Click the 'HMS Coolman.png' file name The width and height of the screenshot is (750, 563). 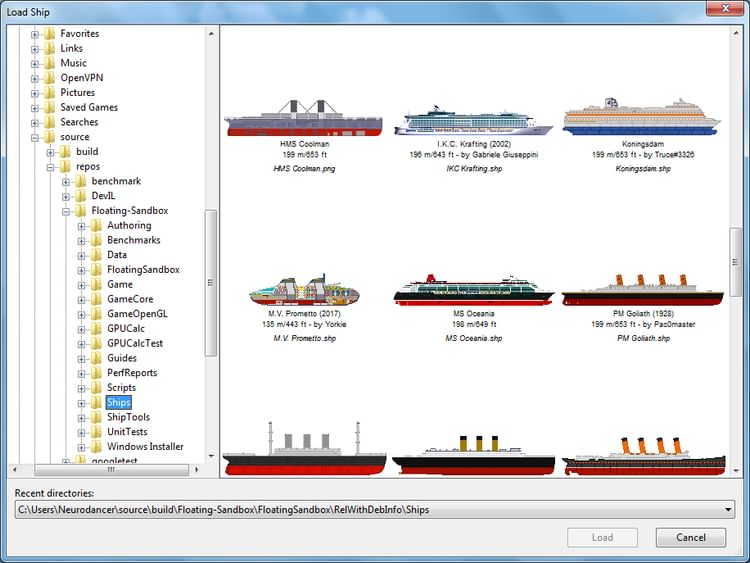304,169
